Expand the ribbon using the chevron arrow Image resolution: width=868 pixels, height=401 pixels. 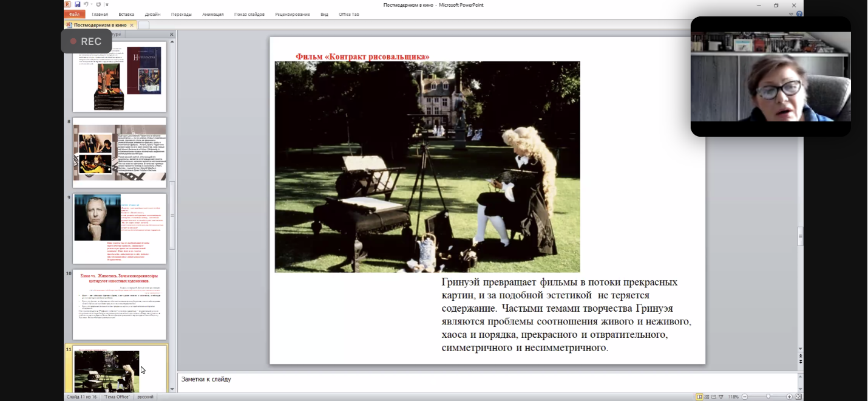coord(792,14)
